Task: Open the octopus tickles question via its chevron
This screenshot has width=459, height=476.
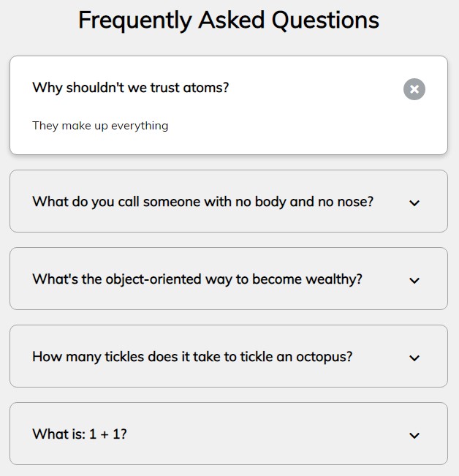Action: point(414,358)
